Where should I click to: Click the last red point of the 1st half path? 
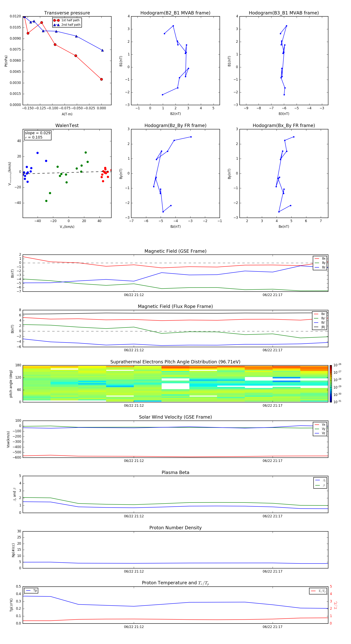coord(101,79)
